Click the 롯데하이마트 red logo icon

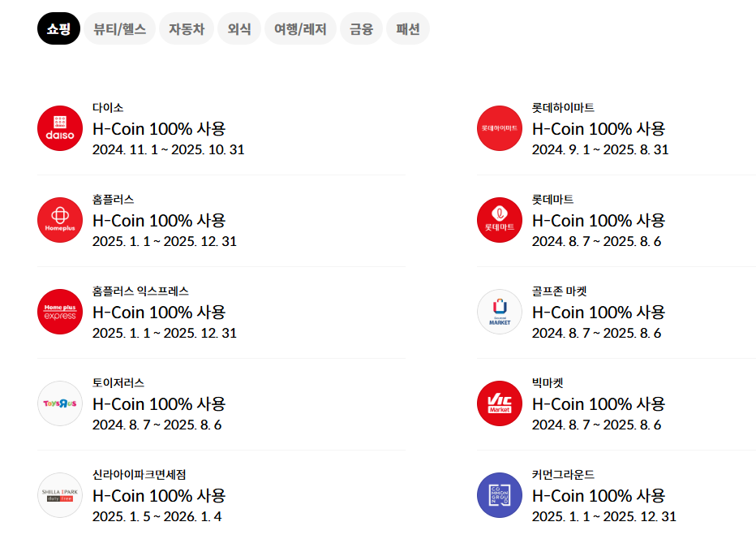point(500,128)
